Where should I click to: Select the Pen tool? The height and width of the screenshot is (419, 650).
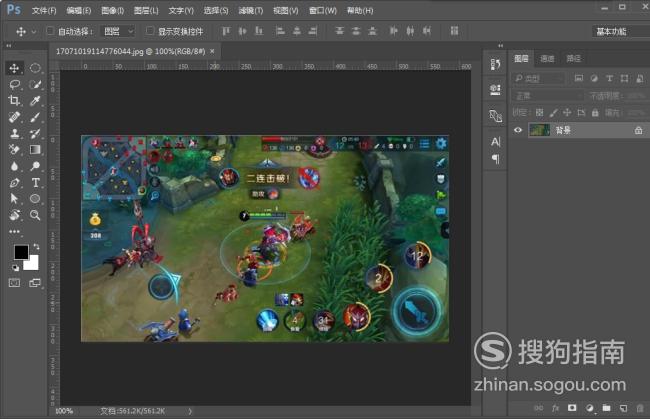pyautogui.click(x=14, y=182)
